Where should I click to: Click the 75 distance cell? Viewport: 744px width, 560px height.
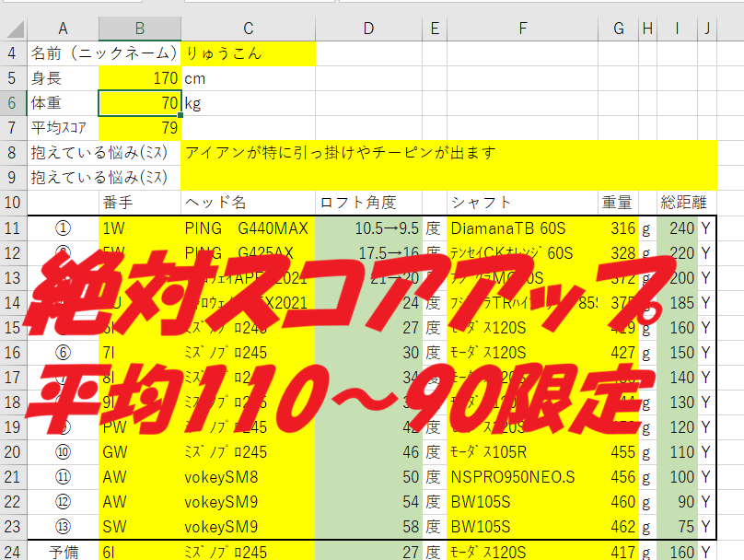coord(677,526)
